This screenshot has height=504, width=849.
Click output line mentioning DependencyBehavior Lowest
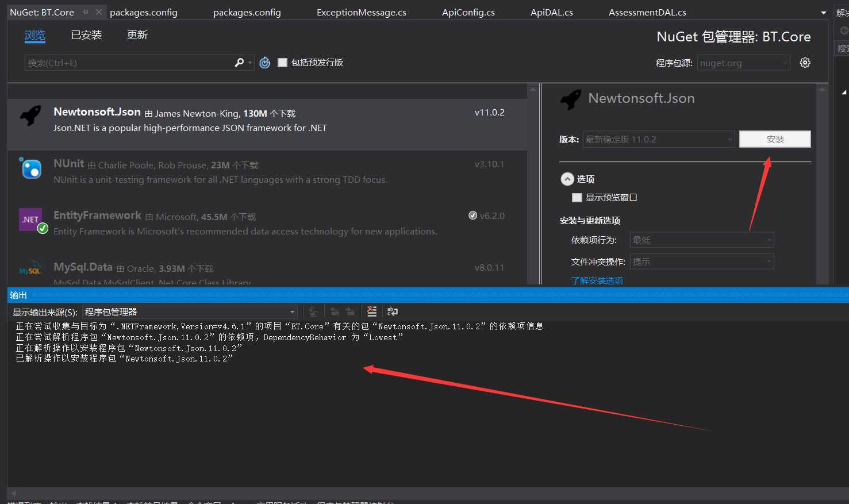[x=209, y=337]
